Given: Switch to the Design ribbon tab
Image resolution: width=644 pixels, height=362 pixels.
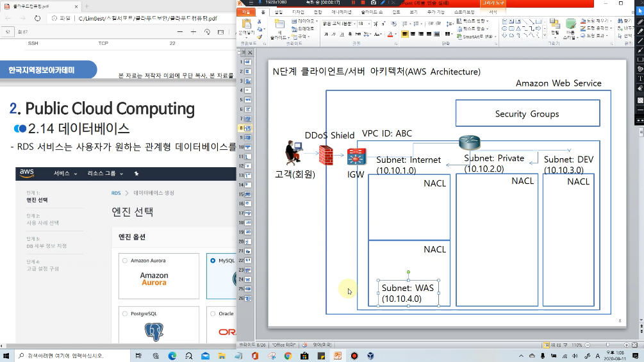Looking at the screenshot, I should (x=298, y=12).
